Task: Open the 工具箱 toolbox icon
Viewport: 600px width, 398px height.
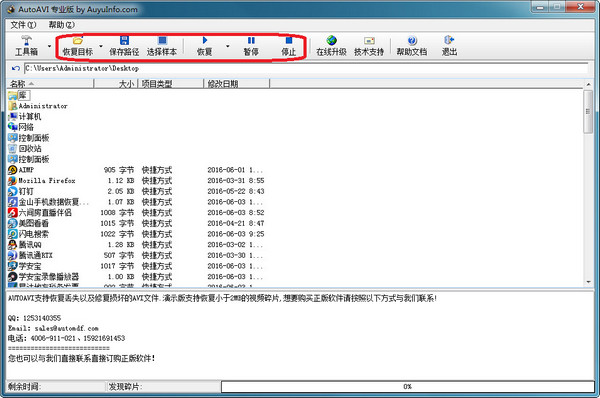Action: pyautogui.click(x=26, y=46)
